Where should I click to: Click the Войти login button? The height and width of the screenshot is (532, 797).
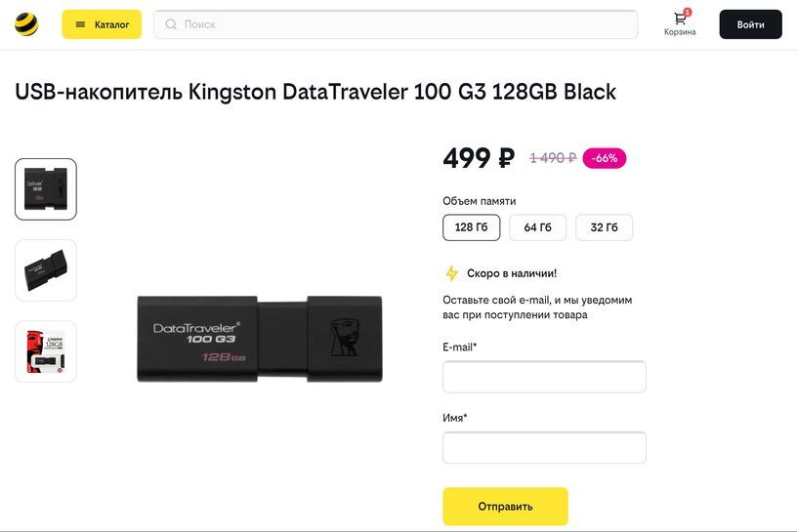[x=750, y=24]
